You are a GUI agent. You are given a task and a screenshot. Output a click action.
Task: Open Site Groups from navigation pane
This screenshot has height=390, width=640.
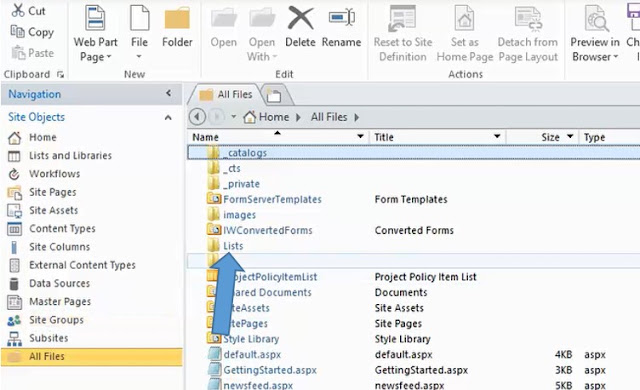click(x=56, y=320)
